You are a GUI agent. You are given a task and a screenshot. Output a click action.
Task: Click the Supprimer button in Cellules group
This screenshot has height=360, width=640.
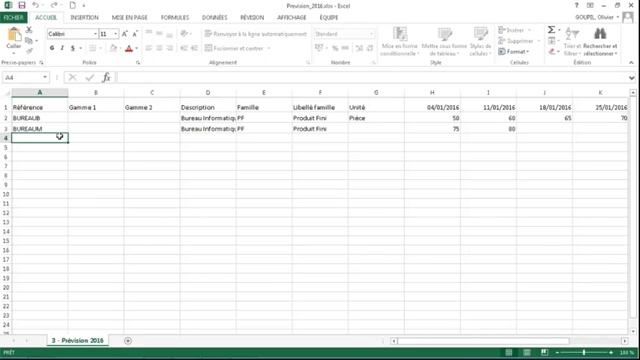(519, 41)
